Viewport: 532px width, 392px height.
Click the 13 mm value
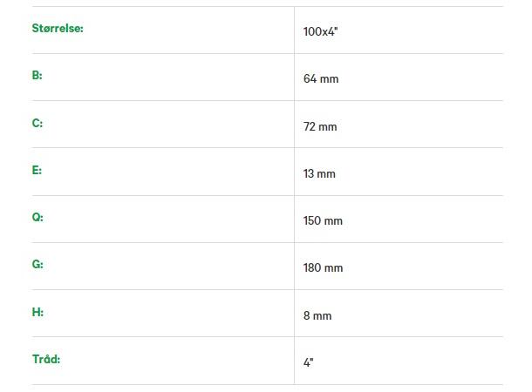[319, 173]
